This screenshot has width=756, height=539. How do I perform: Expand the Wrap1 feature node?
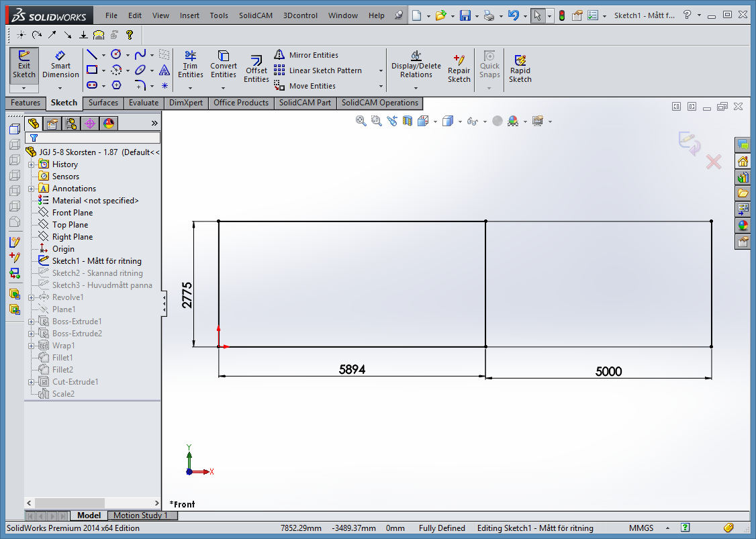click(32, 346)
